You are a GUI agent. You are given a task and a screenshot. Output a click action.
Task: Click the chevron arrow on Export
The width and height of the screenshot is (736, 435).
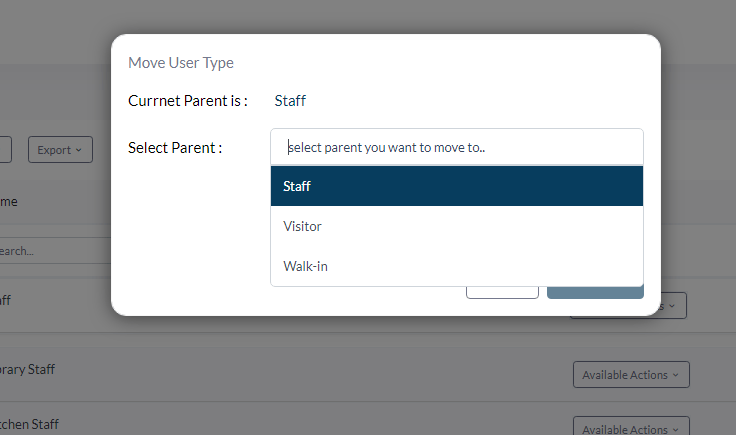pyautogui.click(x=78, y=150)
